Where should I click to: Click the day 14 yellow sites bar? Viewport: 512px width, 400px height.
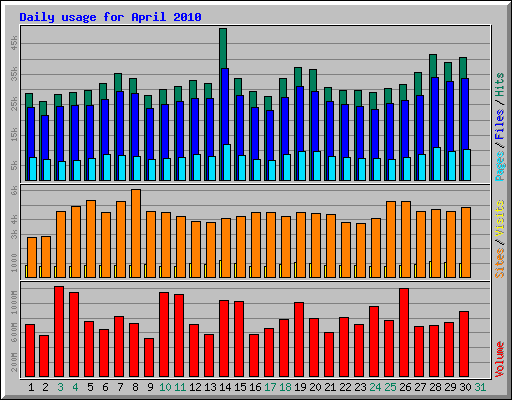220,269
